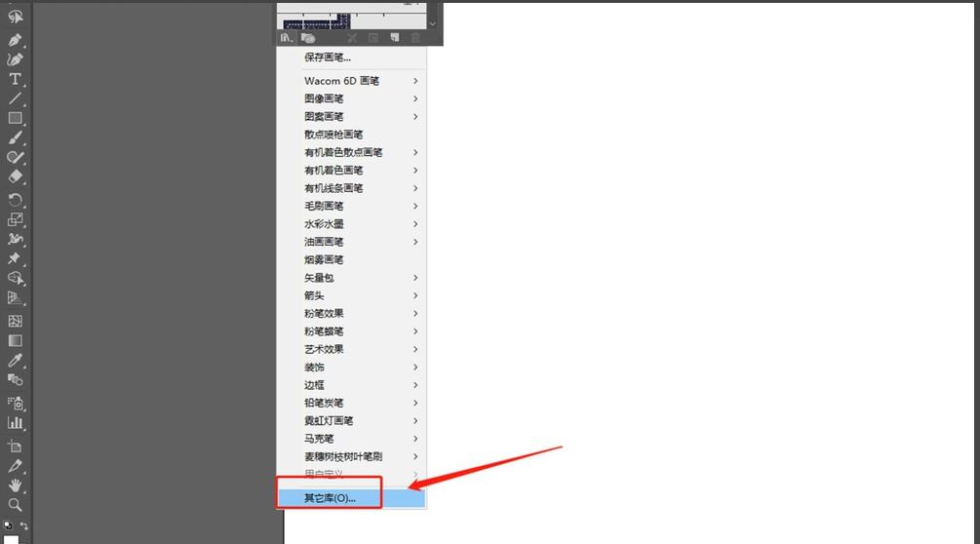Reset default fill and stroke colors
The image size is (980, 544).
pos(8,525)
